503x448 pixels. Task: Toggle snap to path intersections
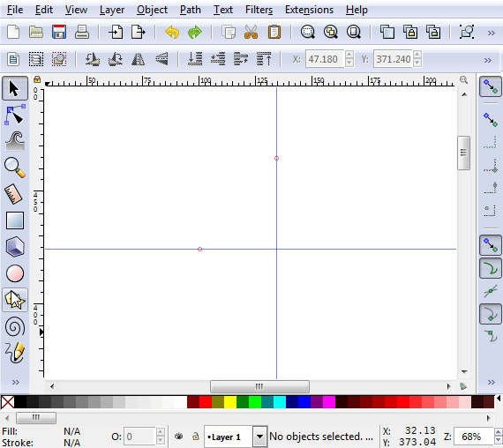click(x=491, y=292)
